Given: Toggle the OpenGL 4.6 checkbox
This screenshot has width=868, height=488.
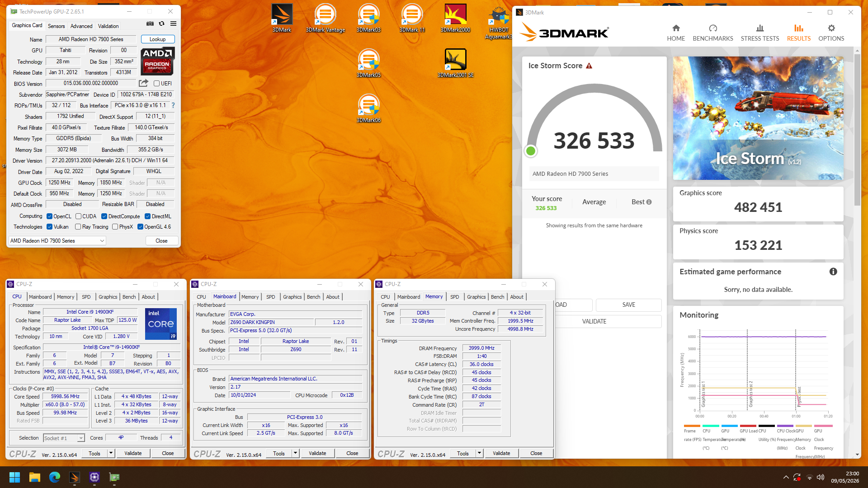Looking at the screenshot, I should tap(140, 227).
